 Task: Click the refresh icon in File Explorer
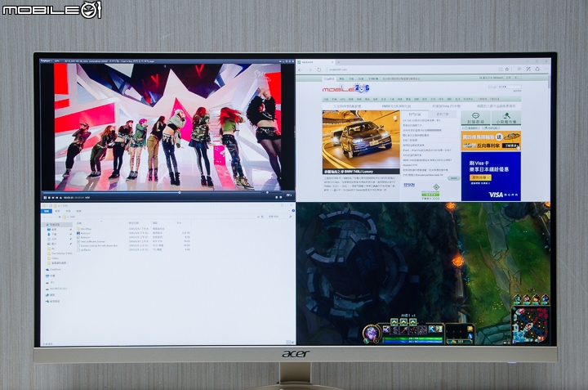[x=262, y=217]
